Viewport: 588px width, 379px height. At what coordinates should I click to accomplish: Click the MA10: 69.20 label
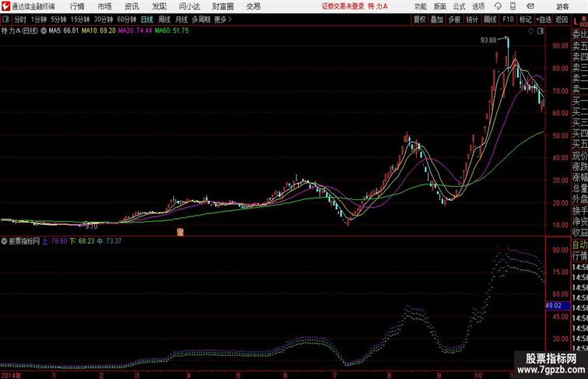click(x=99, y=31)
